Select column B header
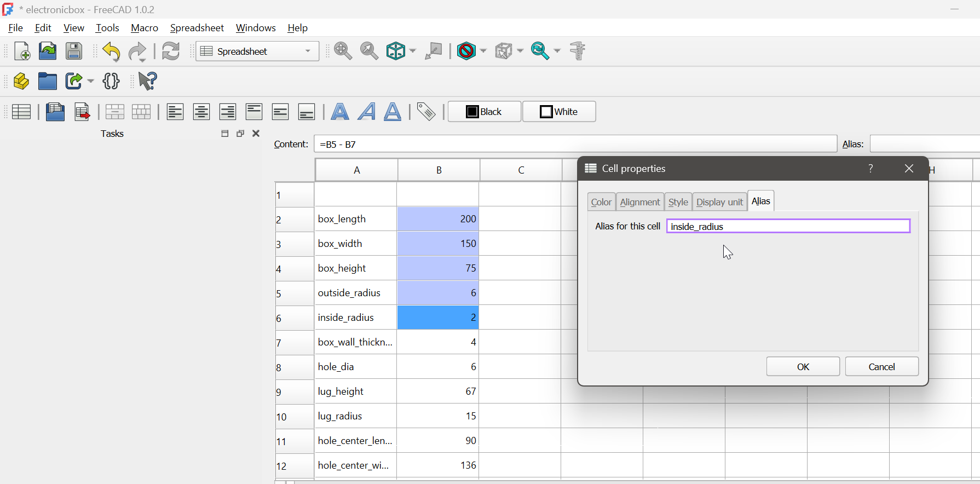This screenshot has width=980, height=484. 439,170
